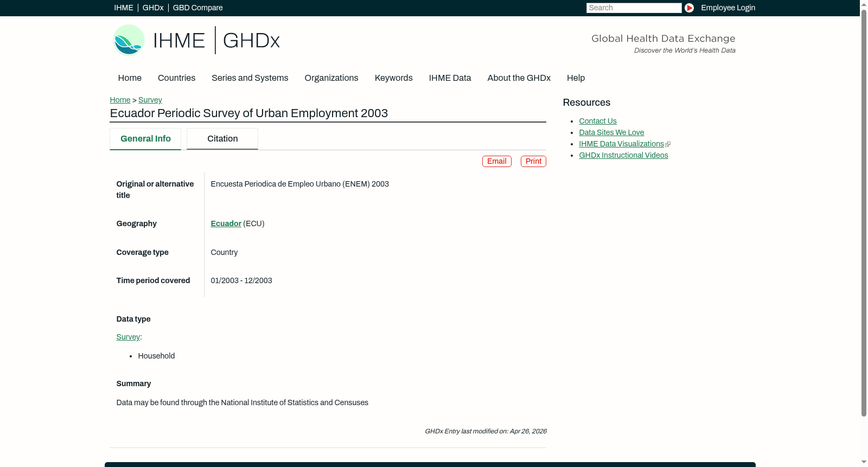Click the 'Coverage type' field label

point(143,253)
